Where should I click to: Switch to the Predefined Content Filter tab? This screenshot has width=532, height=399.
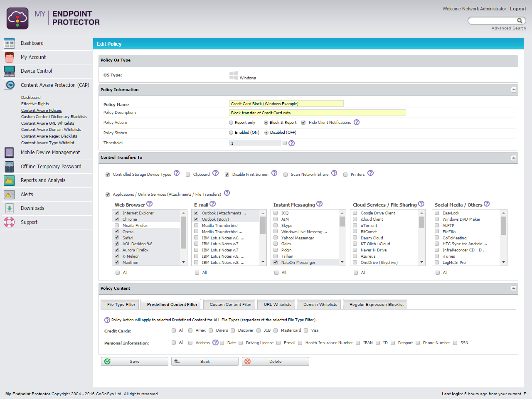pos(171,304)
